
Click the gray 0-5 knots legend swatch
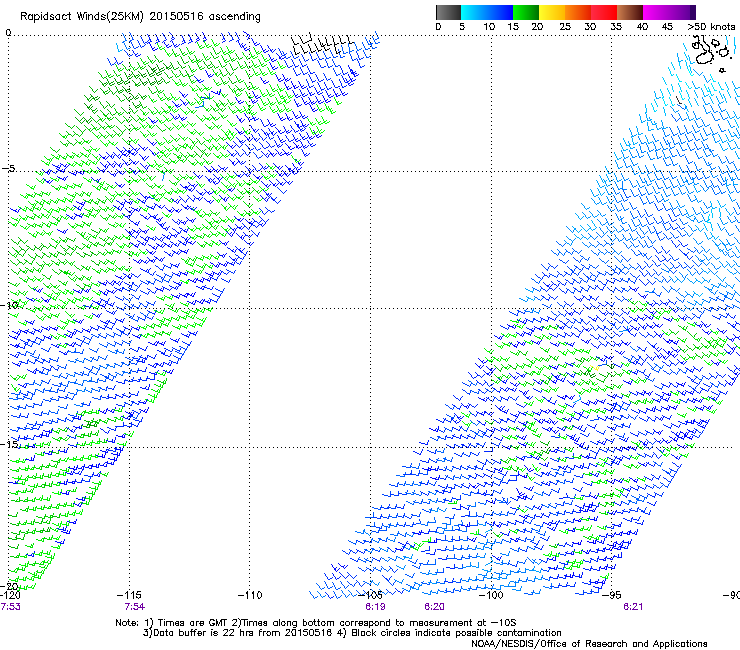(448, 12)
